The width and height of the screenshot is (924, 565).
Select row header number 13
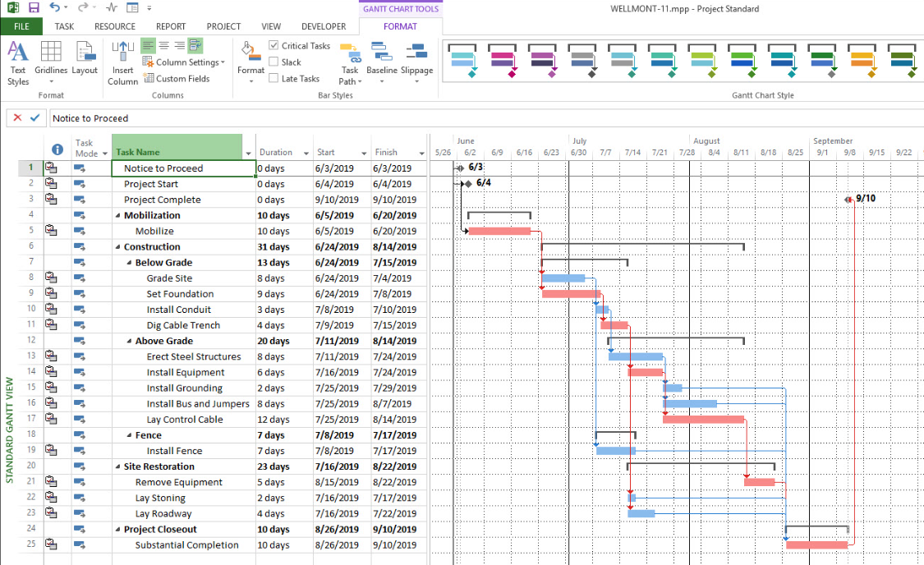30,356
